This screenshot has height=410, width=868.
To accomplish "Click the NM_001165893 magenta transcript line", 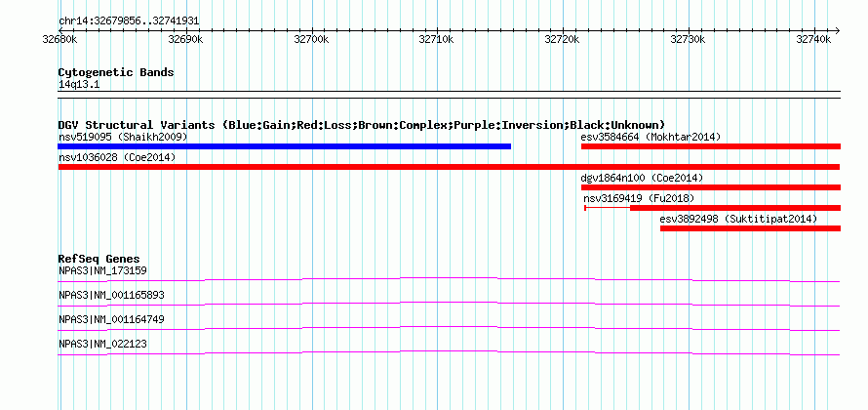I will (x=449, y=304).
